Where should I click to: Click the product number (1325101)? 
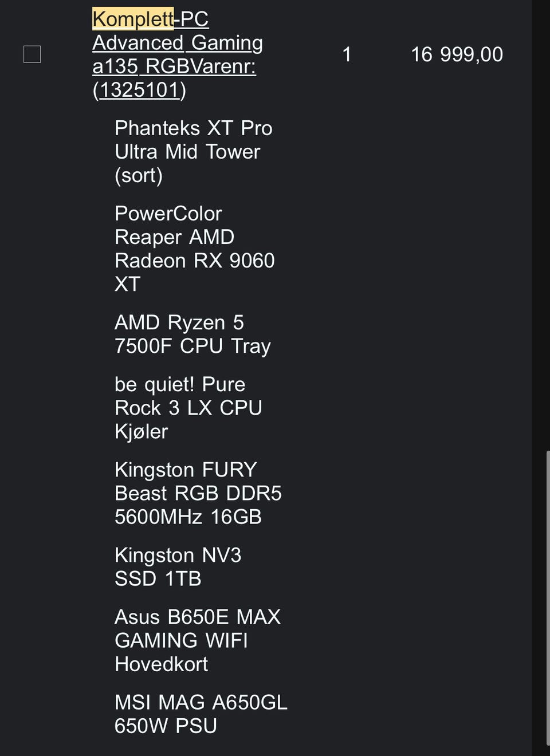click(x=139, y=90)
